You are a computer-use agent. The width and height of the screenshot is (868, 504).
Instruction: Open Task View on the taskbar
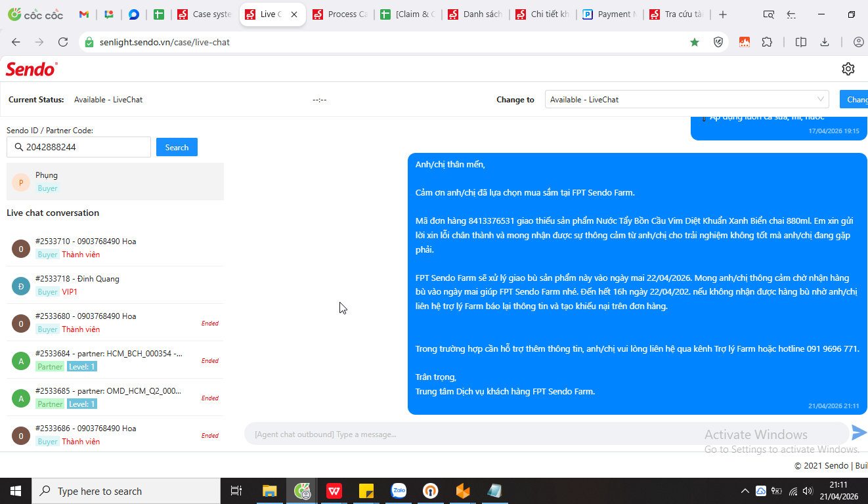236,491
